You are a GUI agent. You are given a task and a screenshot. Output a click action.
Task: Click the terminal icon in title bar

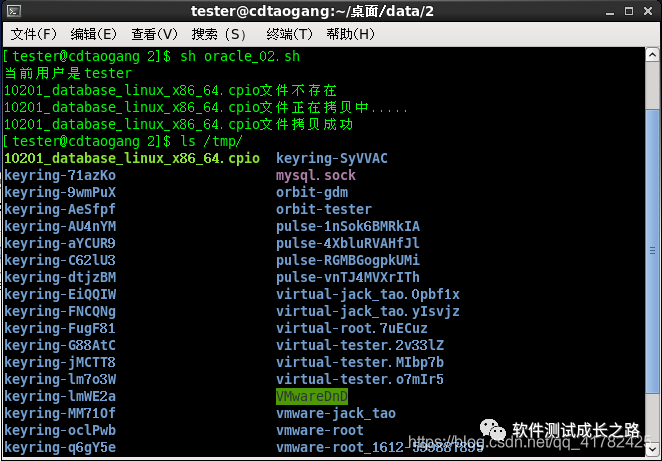click(14, 11)
